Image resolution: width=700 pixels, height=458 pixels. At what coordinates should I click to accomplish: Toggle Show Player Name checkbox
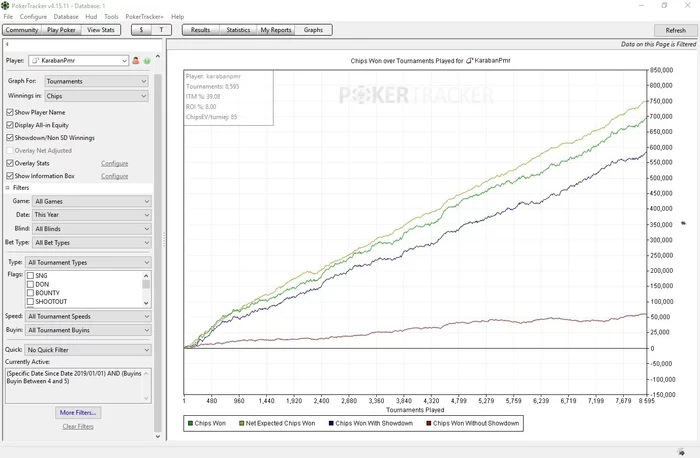tap(10, 112)
